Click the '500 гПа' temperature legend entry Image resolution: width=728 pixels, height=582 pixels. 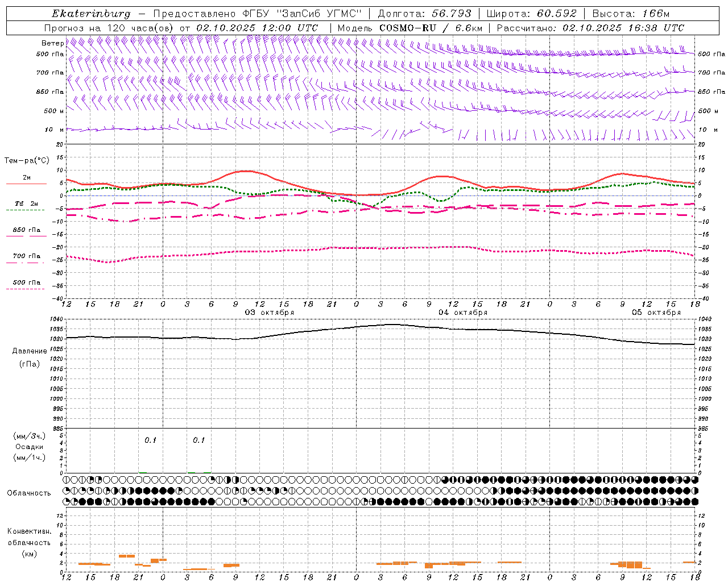tap(27, 282)
